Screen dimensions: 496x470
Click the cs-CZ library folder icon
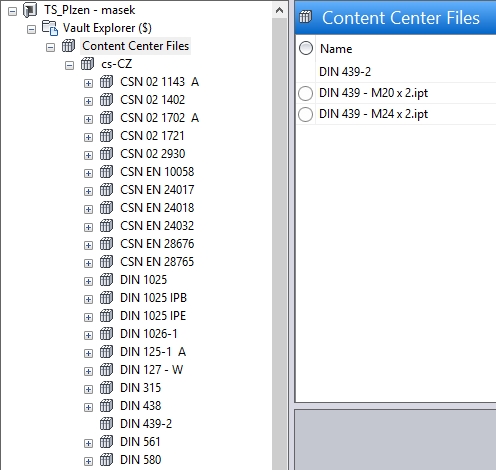click(87, 64)
